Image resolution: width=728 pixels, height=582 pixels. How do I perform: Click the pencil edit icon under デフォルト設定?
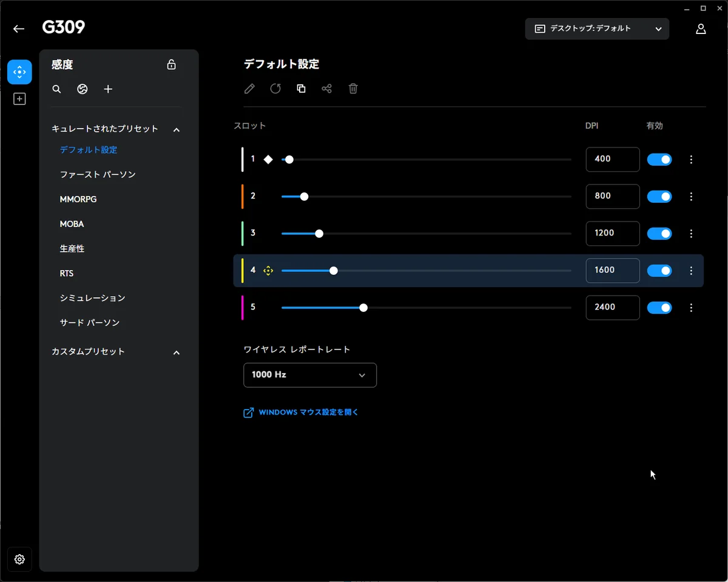pos(249,89)
